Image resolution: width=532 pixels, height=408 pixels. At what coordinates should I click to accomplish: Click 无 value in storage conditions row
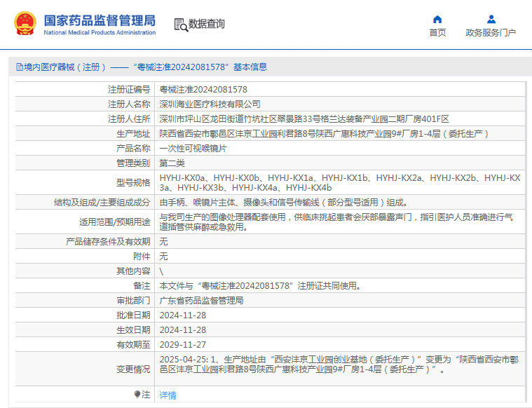click(x=163, y=242)
